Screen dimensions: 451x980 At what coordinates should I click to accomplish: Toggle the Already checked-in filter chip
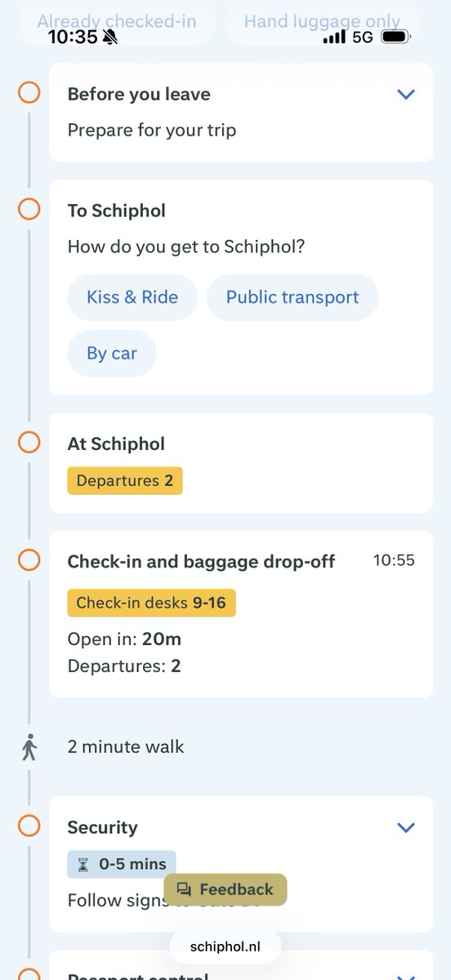(x=117, y=21)
